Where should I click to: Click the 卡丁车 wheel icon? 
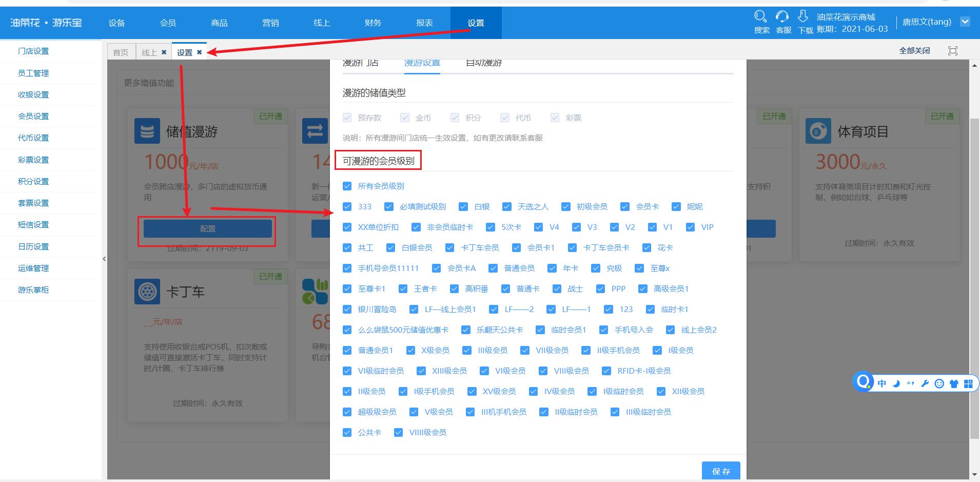click(x=147, y=292)
